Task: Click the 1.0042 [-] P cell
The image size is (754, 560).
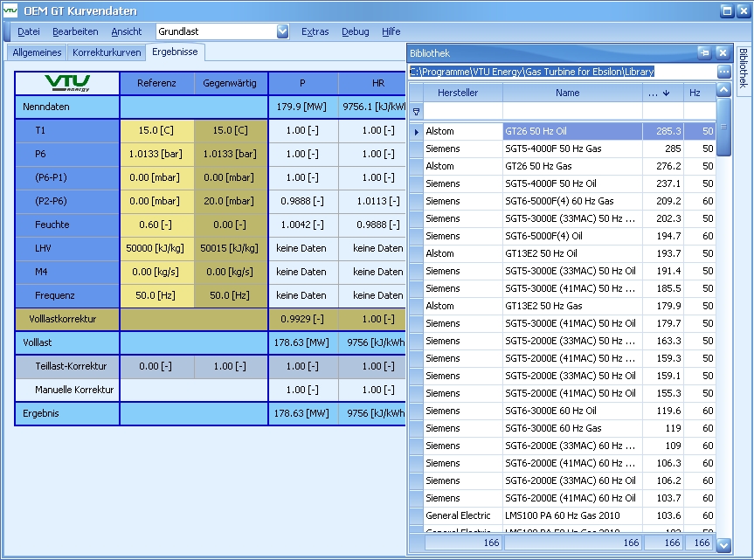Action: click(303, 225)
